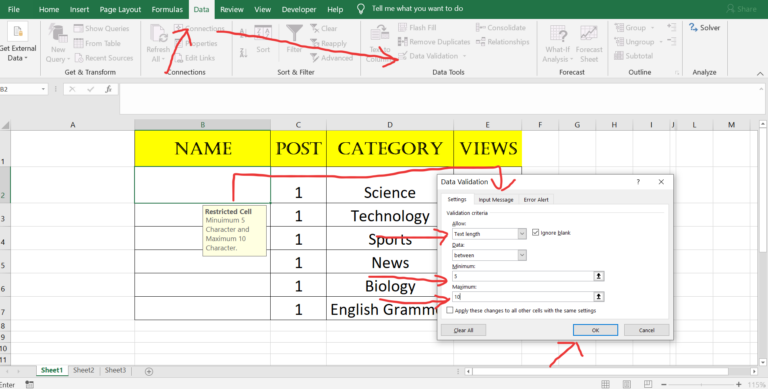768x389 pixels.
Task: Switch to the Input Message tab
Action: [x=496, y=199]
